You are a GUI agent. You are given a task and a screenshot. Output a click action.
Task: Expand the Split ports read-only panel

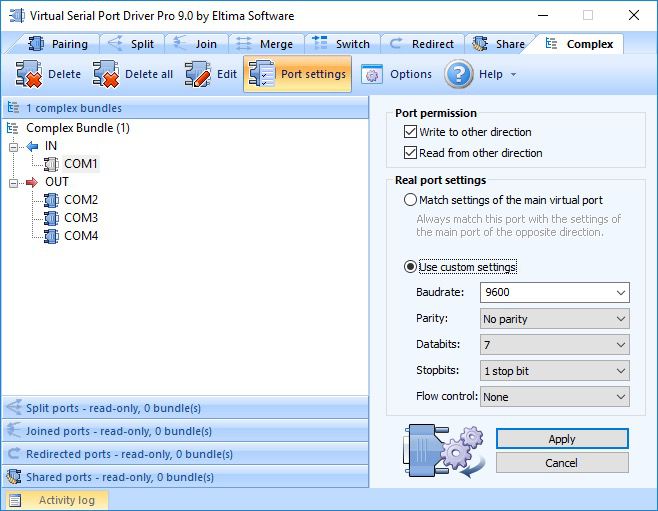[x=185, y=408]
